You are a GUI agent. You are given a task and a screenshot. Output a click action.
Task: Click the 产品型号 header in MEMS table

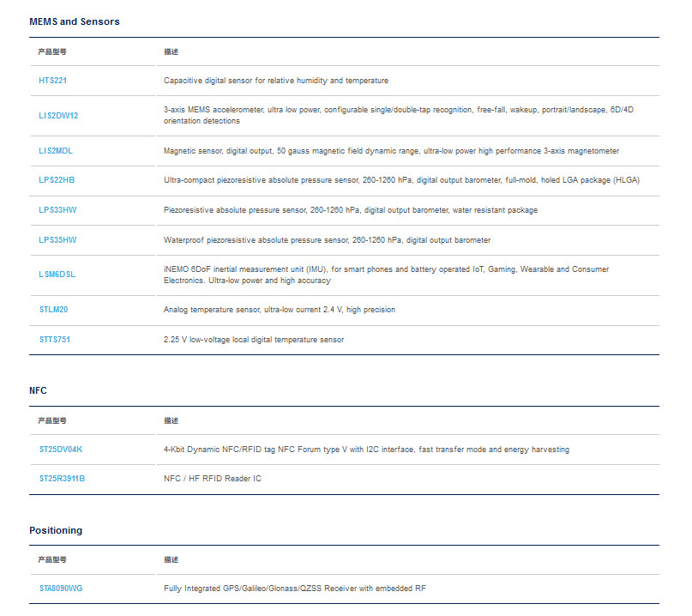coord(52,51)
